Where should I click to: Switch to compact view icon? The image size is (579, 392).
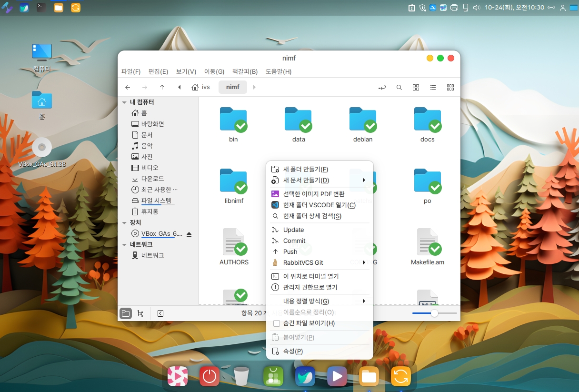pos(450,88)
